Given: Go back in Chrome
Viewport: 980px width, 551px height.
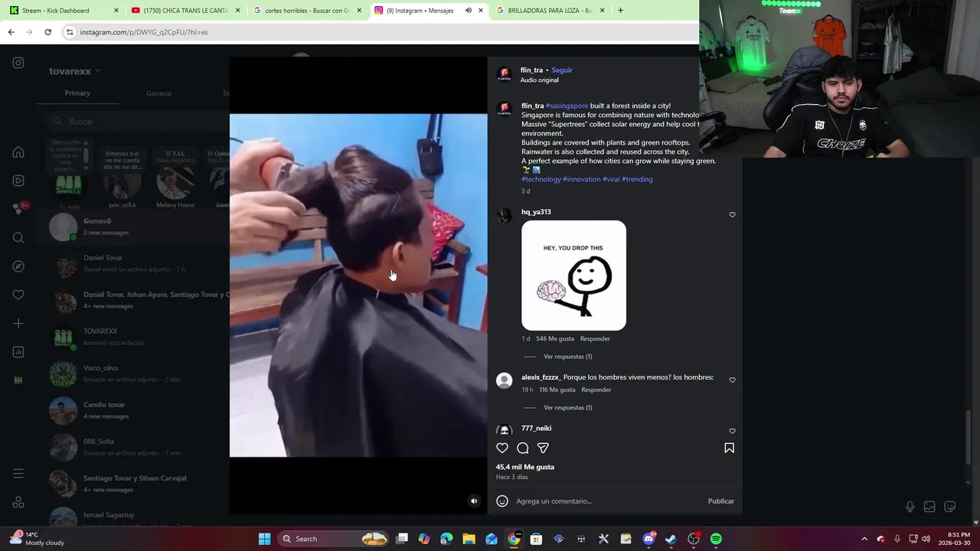Looking at the screenshot, I should 11,32.
